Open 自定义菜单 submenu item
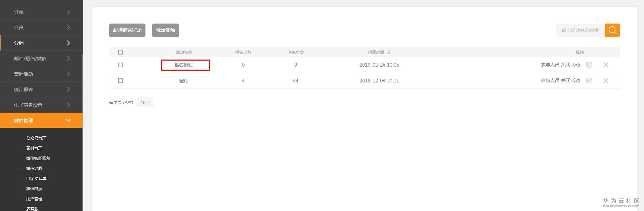The image size is (644, 211). (36, 179)
